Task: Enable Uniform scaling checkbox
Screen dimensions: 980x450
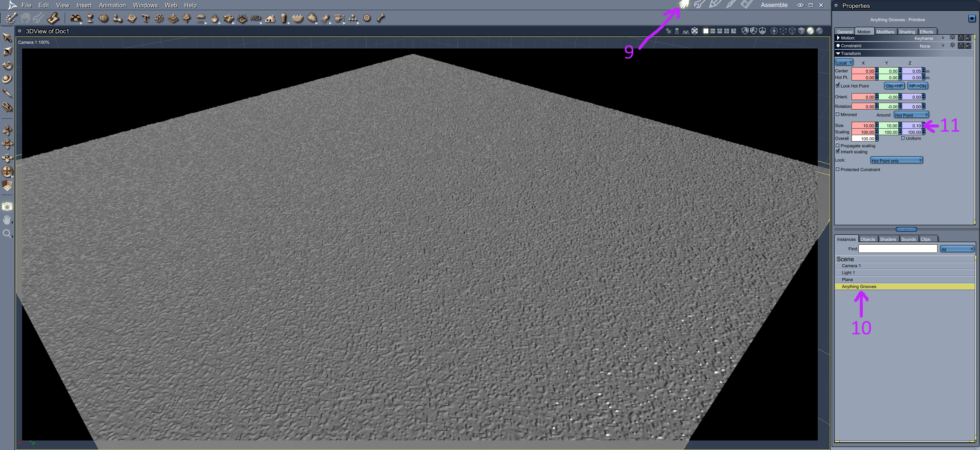Action: click(903, 138)
